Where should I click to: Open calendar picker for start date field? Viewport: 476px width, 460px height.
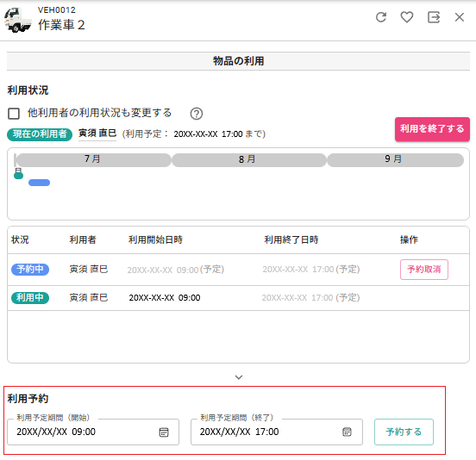click(164, 432)
